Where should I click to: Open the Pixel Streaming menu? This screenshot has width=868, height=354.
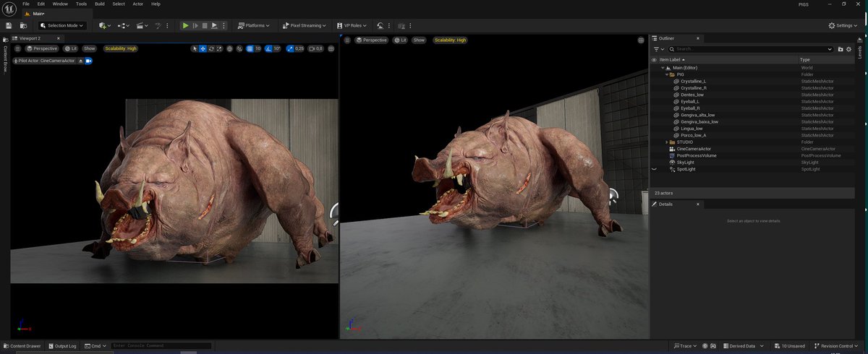click(304, 25)
